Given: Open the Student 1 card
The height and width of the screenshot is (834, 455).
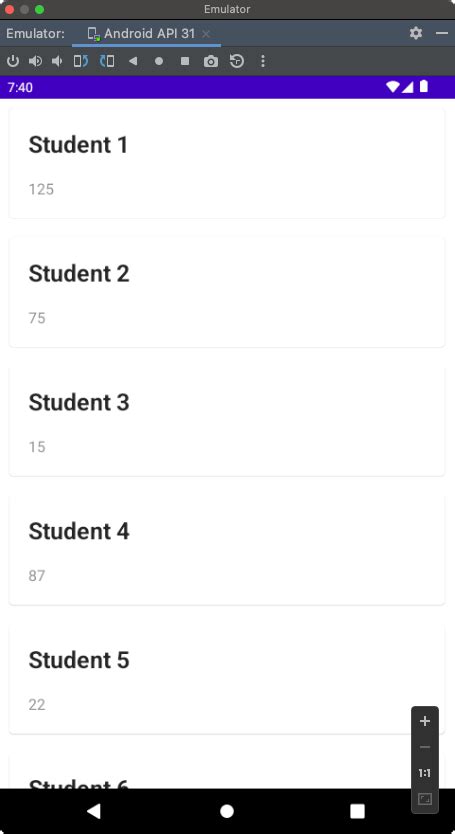Looking at the screenshot, I should click(x=227, y=163).
